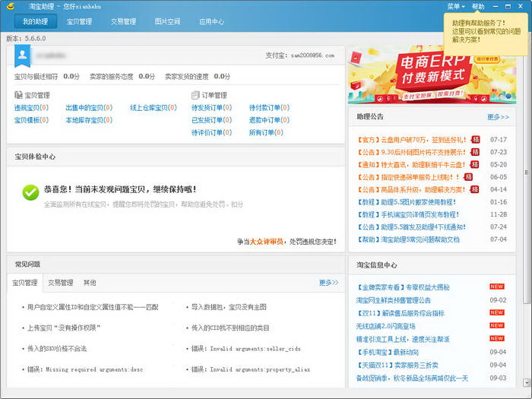Expand 更多 in 助理公告 panel

pyautogui.click(x=498, y=117)
